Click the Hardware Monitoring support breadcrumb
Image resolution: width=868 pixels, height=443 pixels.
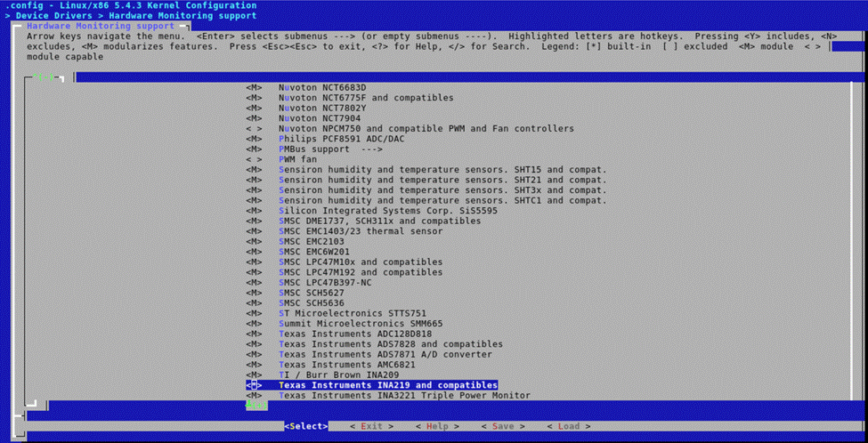[x=183, y=15]
